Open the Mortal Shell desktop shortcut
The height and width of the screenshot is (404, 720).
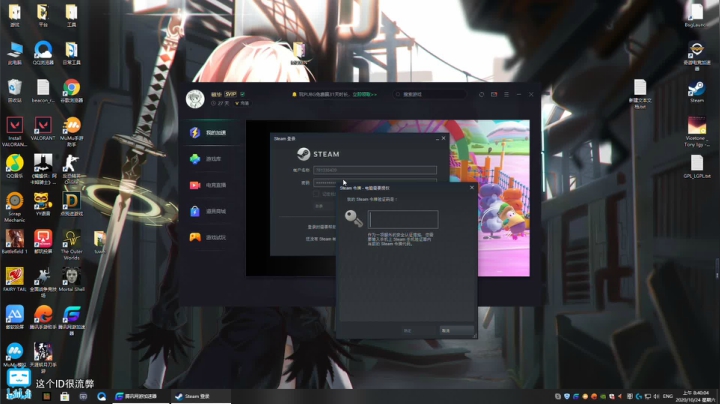point(71,280)
